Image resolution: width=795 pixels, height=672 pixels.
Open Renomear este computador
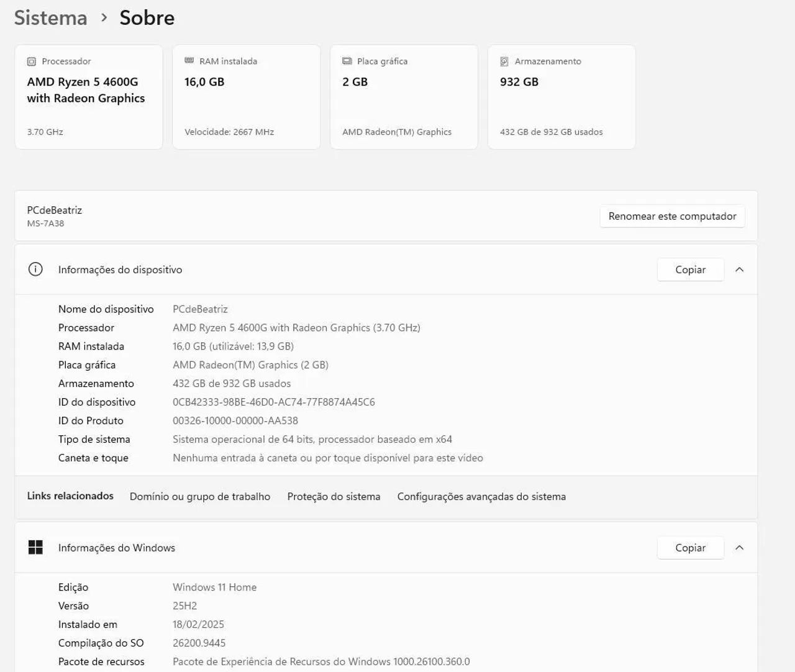[x=672, y=216]
